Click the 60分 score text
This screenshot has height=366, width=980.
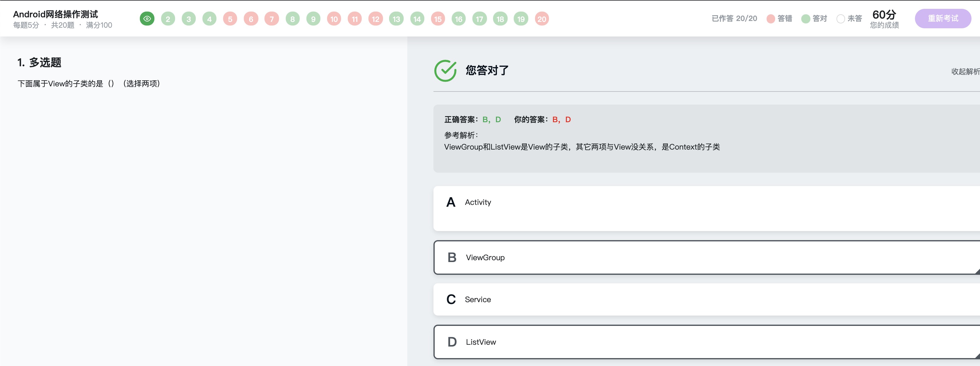pos(884,15)
